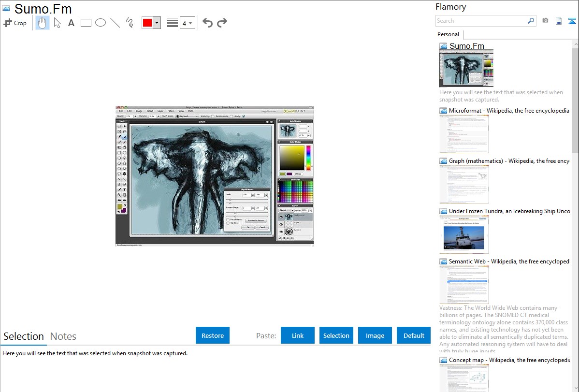579x392 pixels.
Task: Click the line thickness icon
Action: [172, 23]
